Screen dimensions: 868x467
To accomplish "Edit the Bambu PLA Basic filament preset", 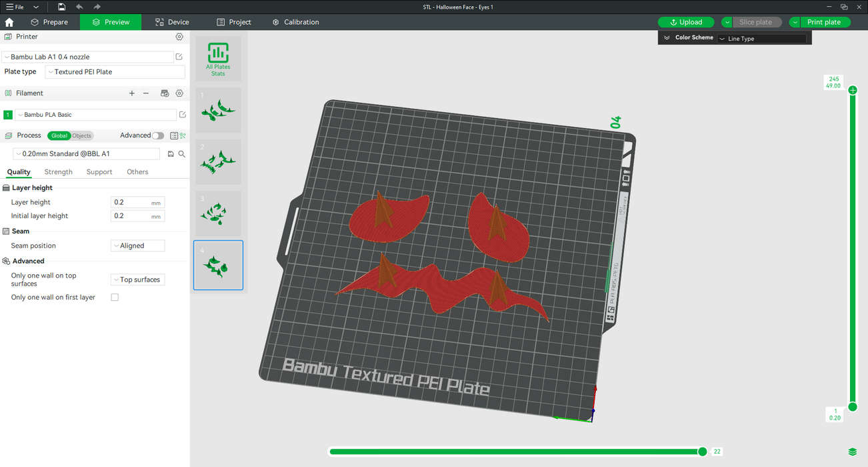I will [x=183, y=115].
